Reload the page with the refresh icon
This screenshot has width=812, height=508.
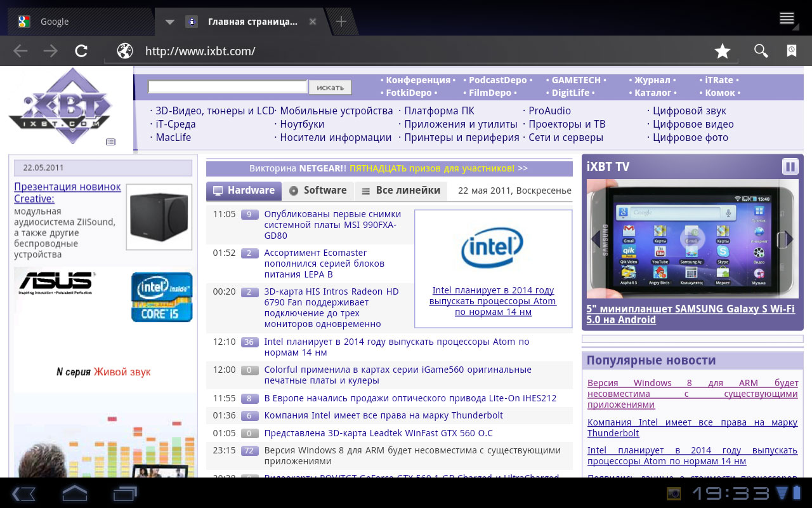(x=81, y=51)
